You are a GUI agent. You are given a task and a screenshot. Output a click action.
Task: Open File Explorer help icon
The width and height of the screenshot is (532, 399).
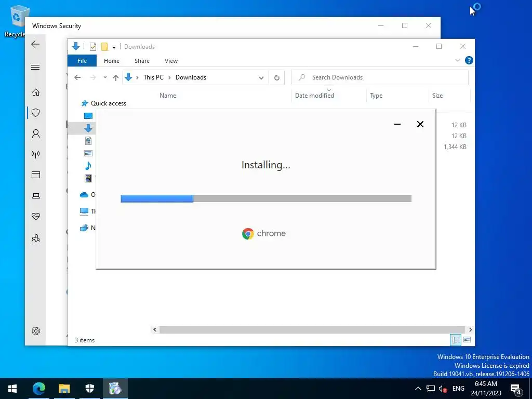(469, 60)
